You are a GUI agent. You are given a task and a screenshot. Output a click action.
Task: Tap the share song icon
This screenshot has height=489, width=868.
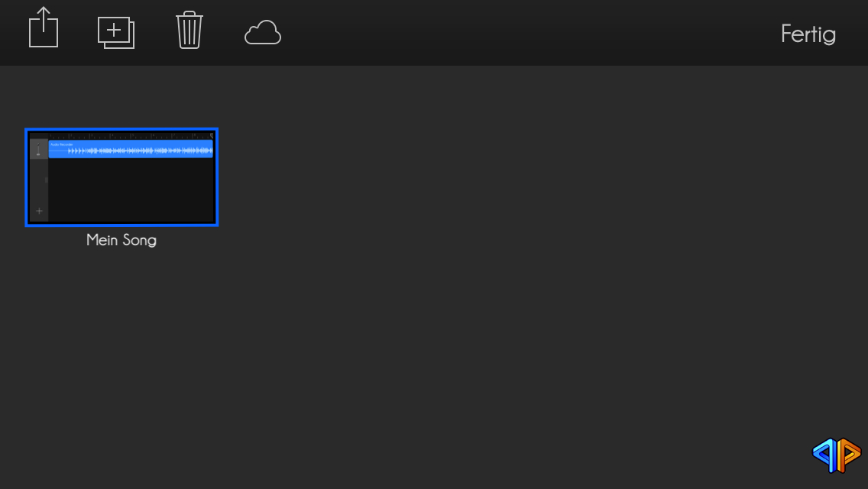44,28
